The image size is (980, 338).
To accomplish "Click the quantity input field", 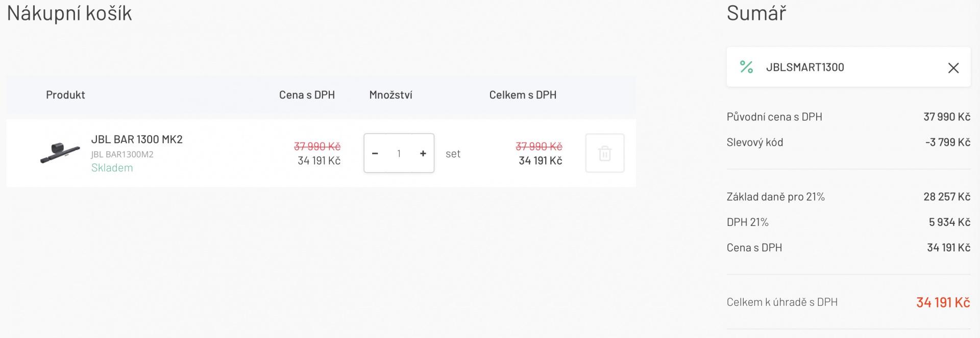I will tap(399, 153).
